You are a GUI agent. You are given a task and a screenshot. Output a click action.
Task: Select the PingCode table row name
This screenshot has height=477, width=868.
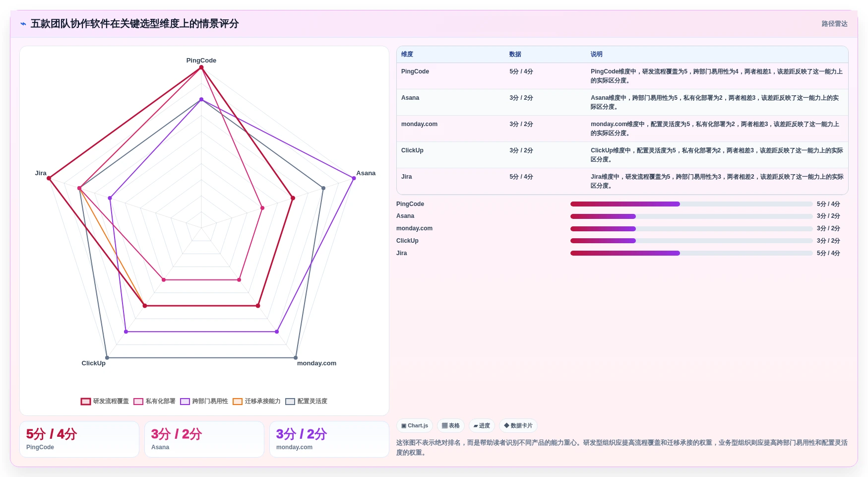pyautogui.click(x=415, y=71)
